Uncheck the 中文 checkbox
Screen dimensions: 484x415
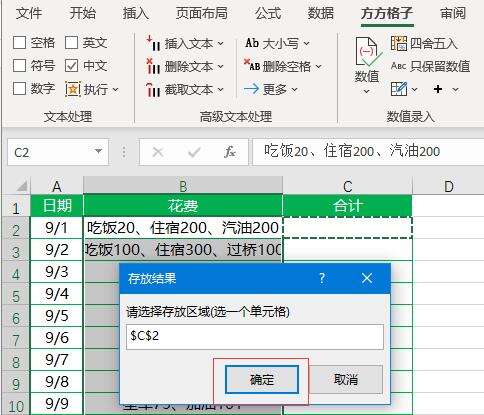pos(71,65)
